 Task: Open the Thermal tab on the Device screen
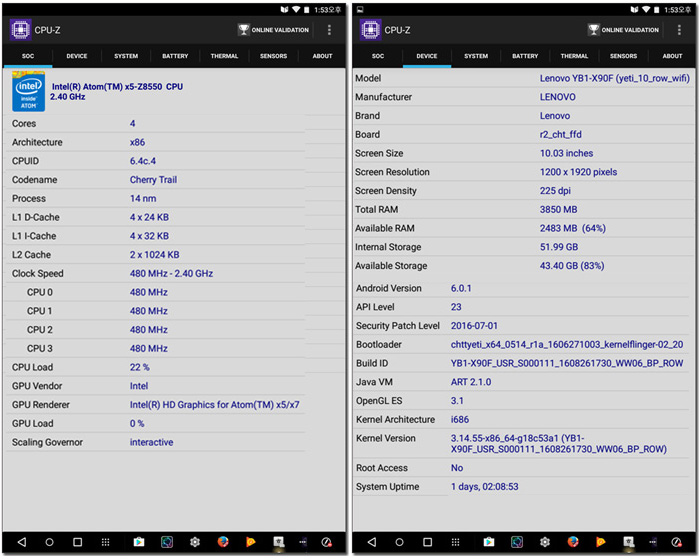pos(574,56)
